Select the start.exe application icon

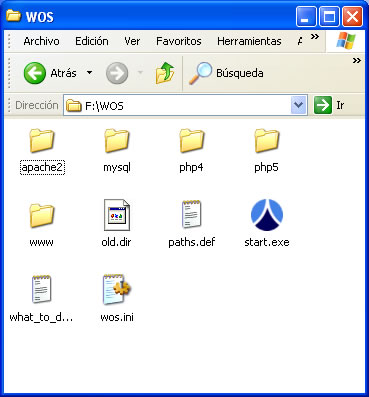[x=267, y=215]
